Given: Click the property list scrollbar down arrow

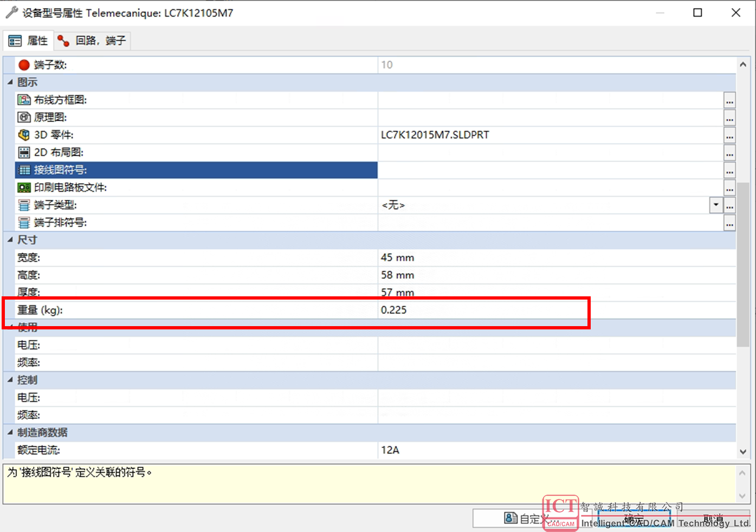Looking at the screenshot, I should [x=743, y=451].
